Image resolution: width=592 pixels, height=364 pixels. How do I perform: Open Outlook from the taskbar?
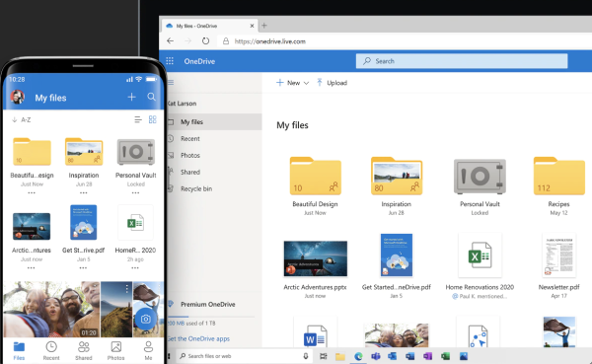click(393, 356)
